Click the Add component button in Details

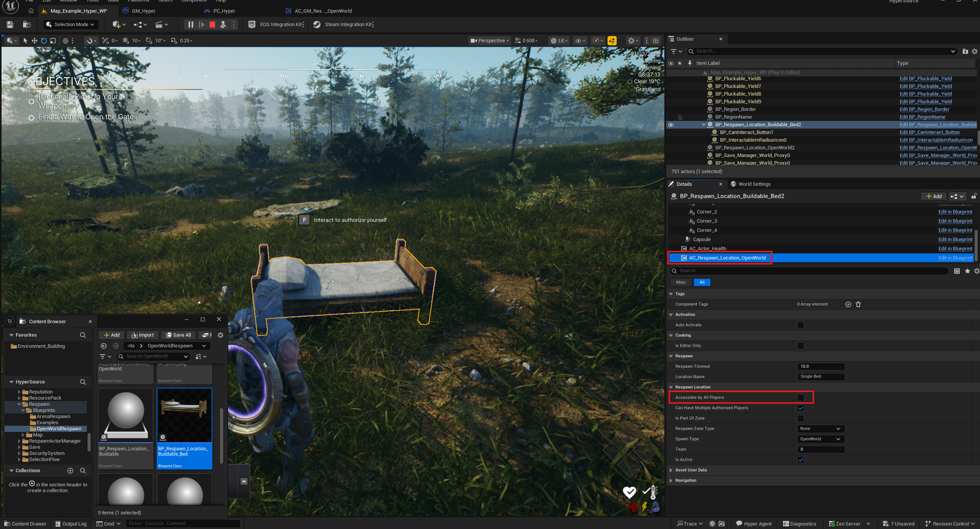[934, 196]
